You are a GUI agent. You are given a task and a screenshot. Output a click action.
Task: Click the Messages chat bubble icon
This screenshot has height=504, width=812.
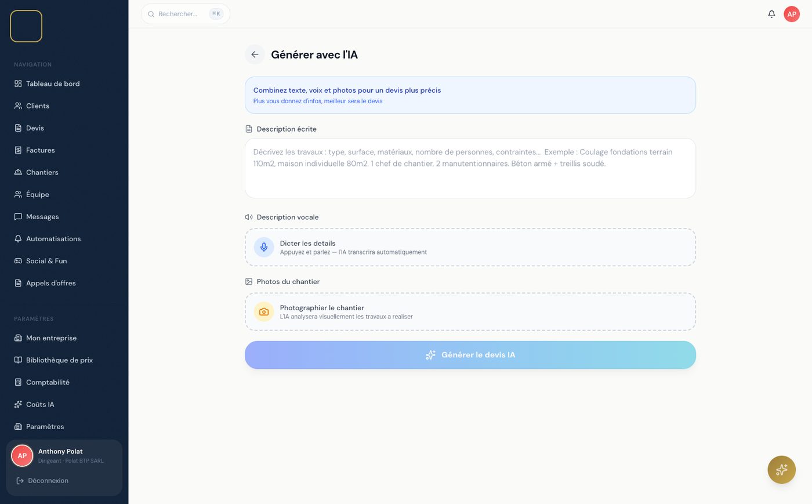(x=18, y=216)
